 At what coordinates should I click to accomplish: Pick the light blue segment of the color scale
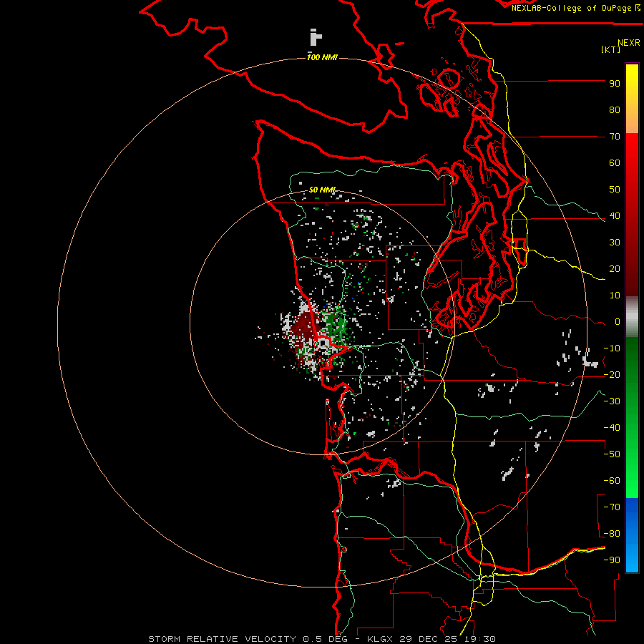[x=632, y=557]
